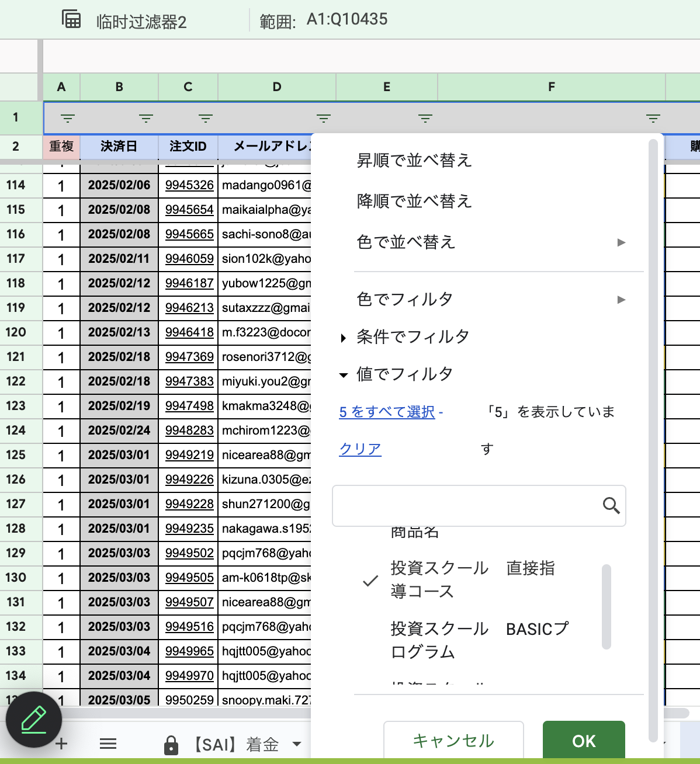Check 投資スクール BASICプログラム value
The width and height of the screenshot is (700, 764).
pos(480,640)
